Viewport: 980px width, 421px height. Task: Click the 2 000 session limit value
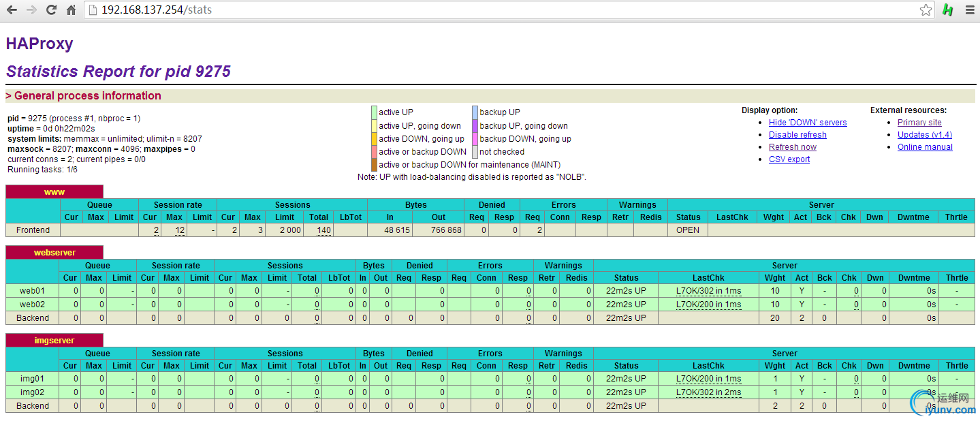pos(290,230)
